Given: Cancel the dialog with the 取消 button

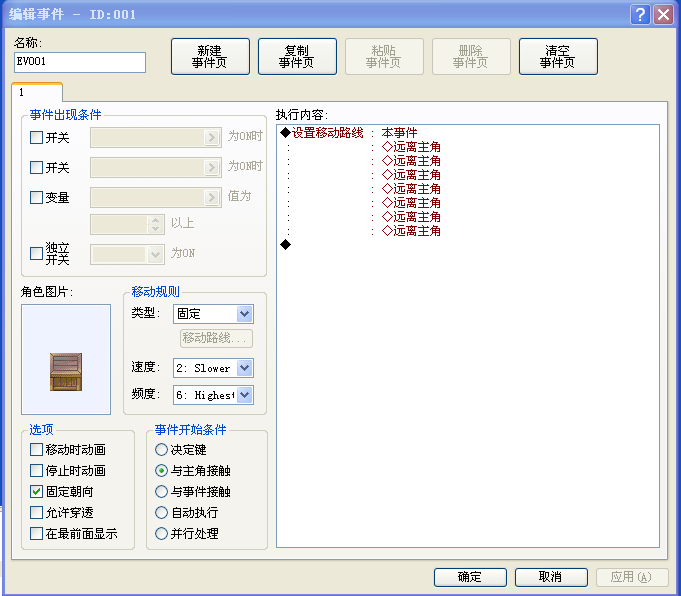Looking at the screenshot, I should [551, 577].
